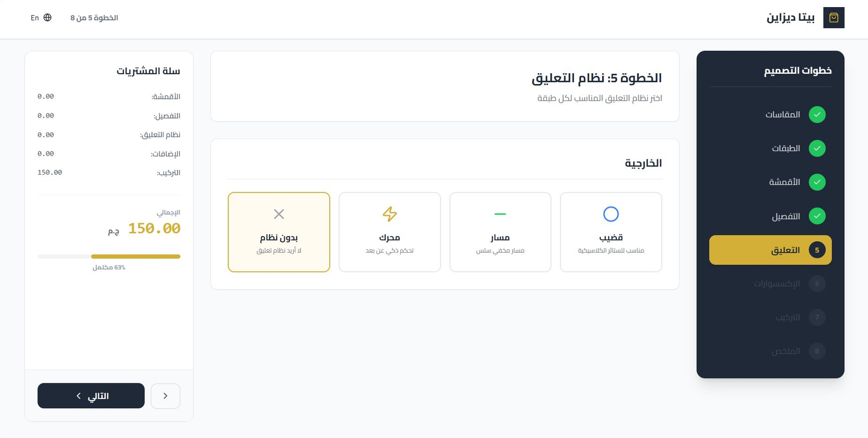Select the محرك hanging system option
The width and height of the screenshot is (868, 438).
pos(389,232)
